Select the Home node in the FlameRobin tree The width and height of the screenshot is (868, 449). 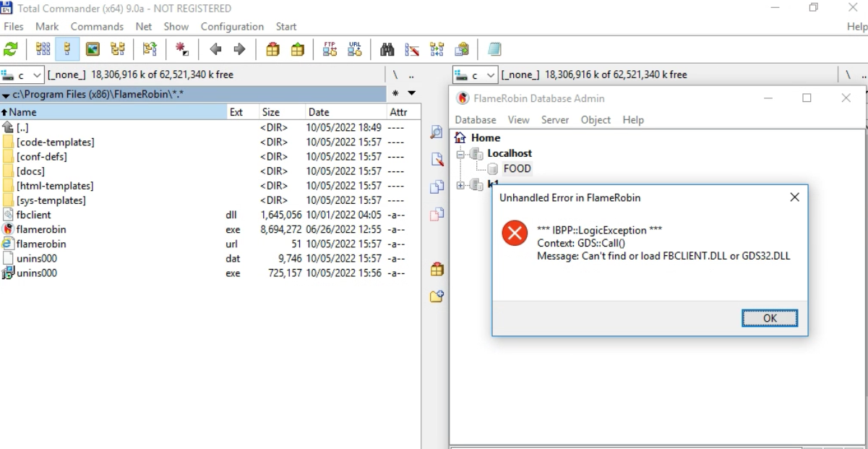click(486, 137)
